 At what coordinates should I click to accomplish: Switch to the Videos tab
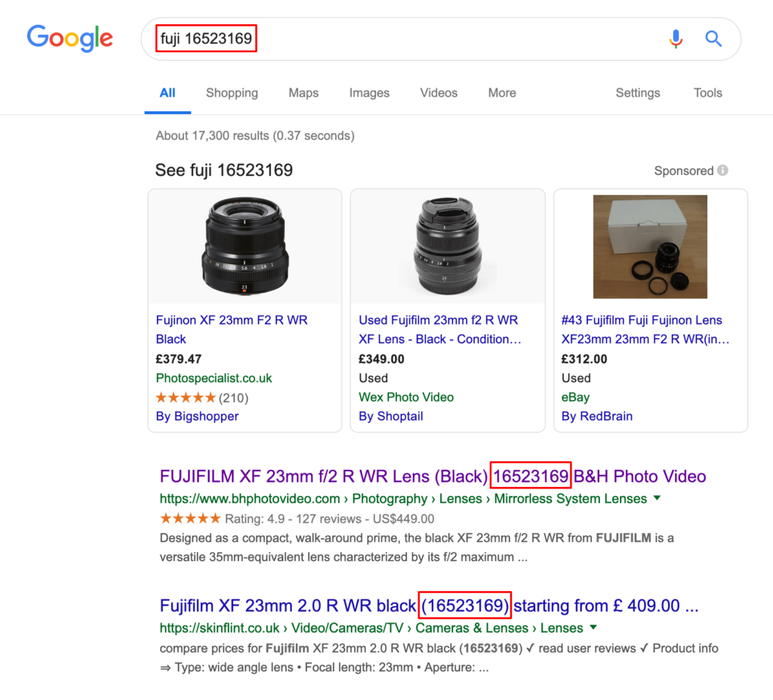[x=439, y=93]
